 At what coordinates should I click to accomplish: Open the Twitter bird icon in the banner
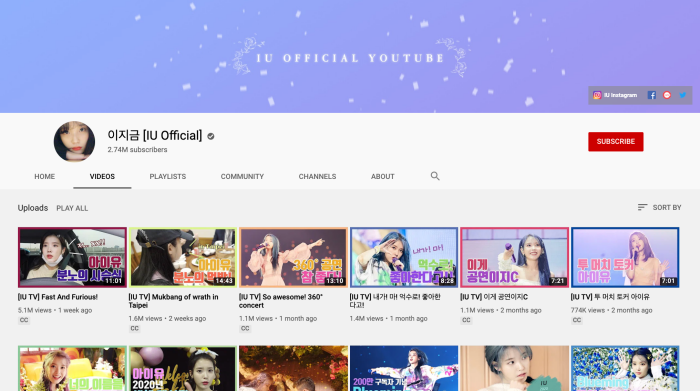(683, 95)
